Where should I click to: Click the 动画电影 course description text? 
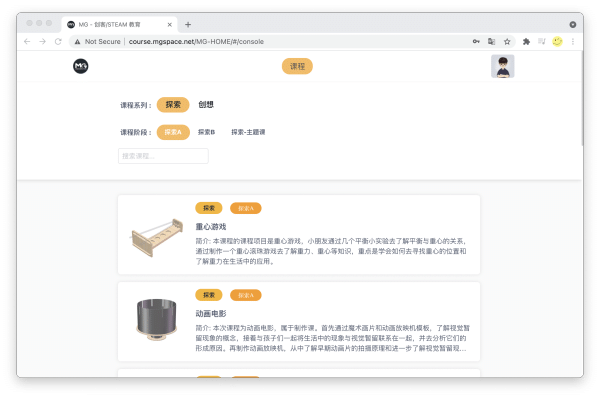333,338
